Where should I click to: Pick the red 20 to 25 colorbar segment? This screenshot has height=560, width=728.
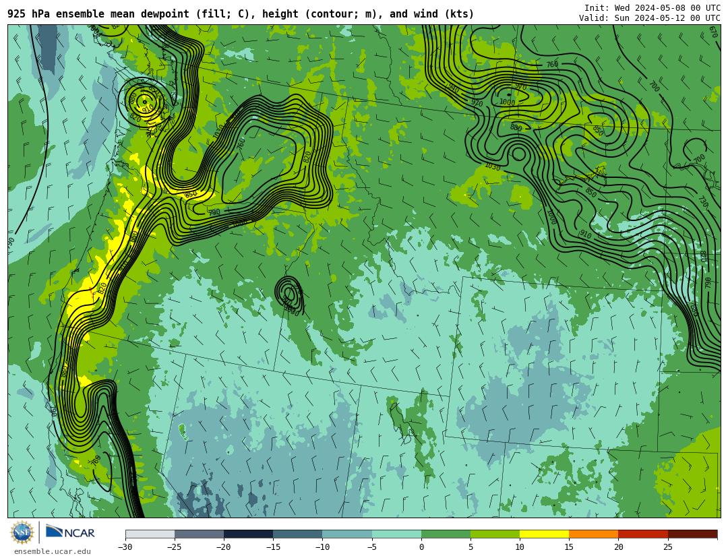coord(643,534)
